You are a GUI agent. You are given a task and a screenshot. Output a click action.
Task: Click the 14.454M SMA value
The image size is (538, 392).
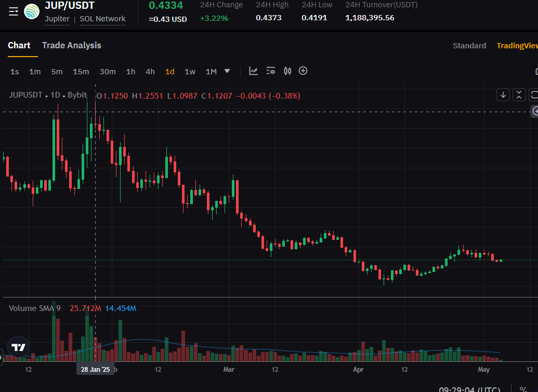tap(121, 308)
